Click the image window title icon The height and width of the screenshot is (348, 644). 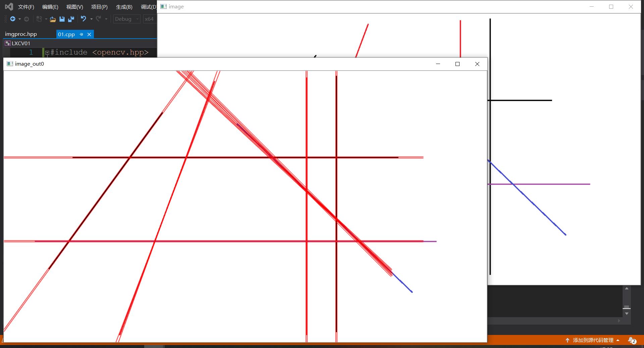(164, 6)
